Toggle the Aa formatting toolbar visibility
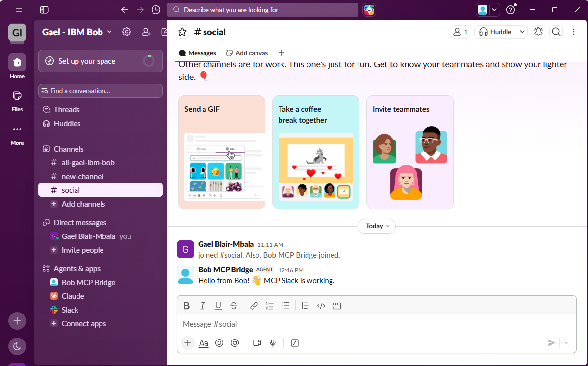This screenshot has width=588, height=366. coord(204,343)
